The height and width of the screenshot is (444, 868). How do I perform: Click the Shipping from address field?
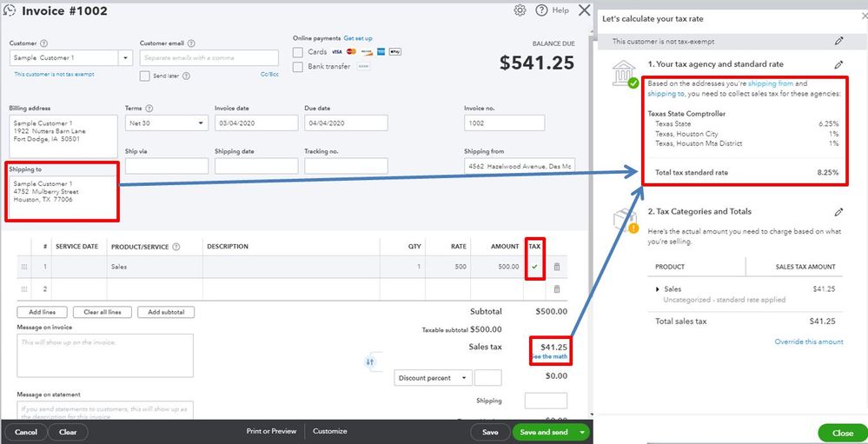tap(520, 166)
